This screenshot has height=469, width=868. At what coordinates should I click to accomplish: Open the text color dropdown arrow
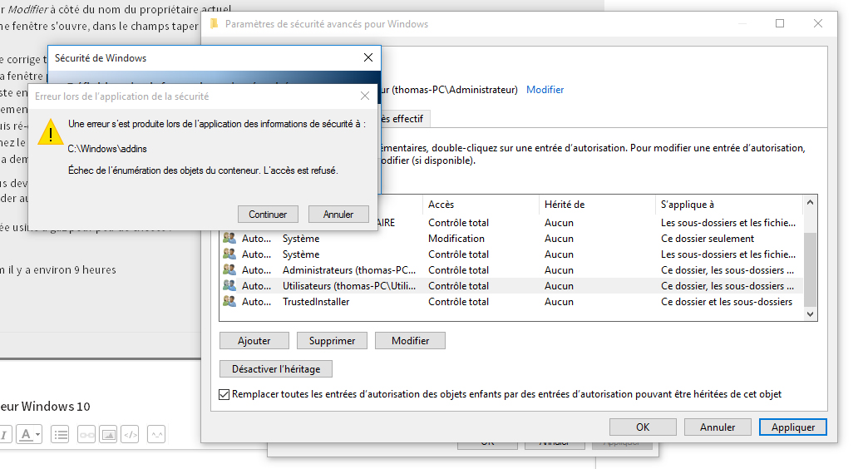point(38,435)
